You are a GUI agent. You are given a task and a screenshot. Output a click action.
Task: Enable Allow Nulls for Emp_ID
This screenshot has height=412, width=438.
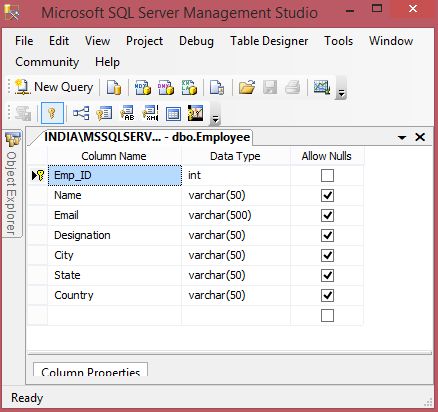point(327,175)
